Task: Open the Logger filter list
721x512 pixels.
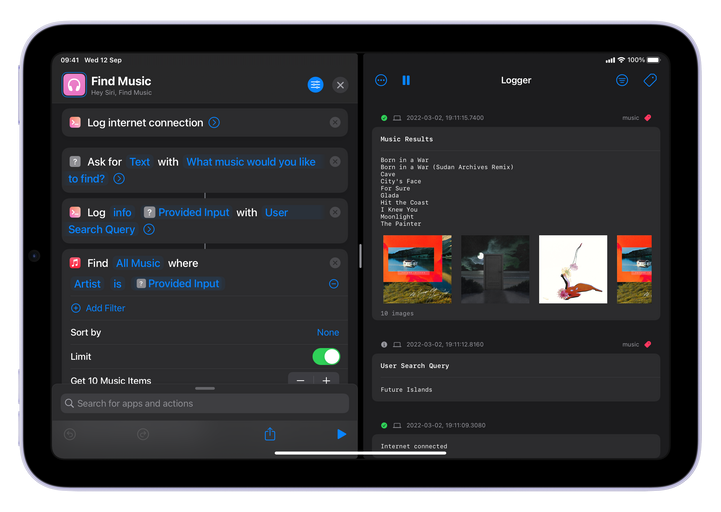Action: click(x=622, y=81)
